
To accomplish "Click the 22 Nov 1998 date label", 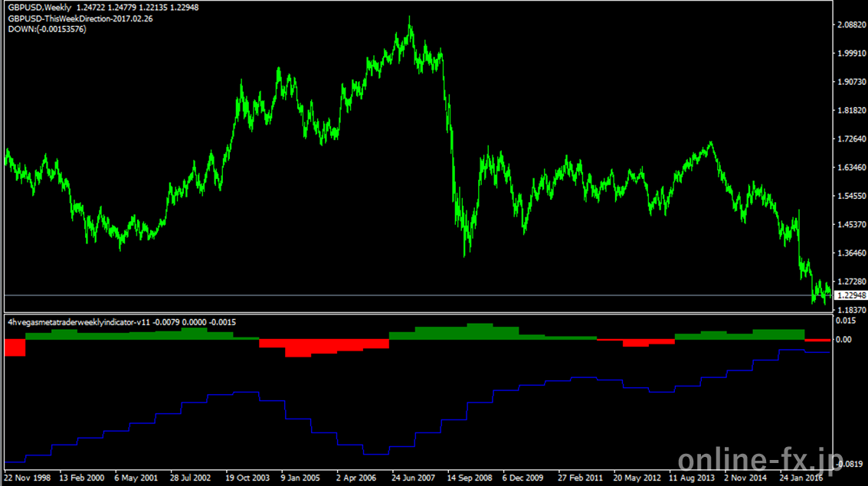I will (x=27, y=478).
